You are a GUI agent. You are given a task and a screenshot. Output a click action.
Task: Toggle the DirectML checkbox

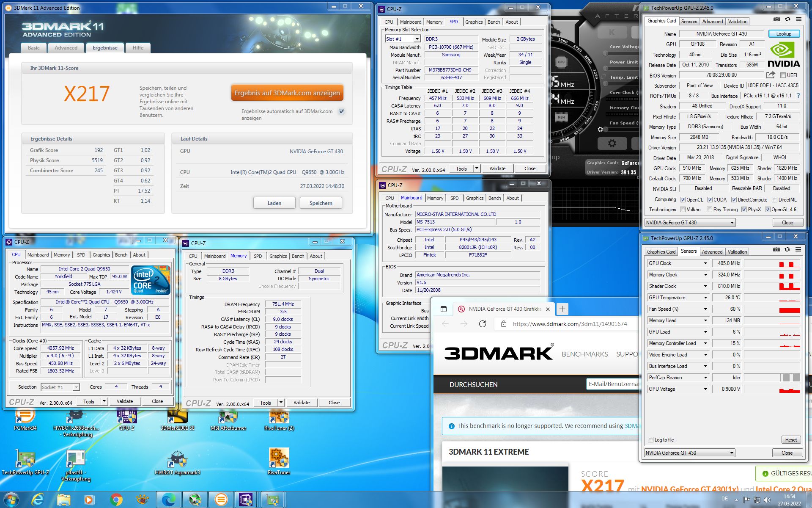coord(774,200)
